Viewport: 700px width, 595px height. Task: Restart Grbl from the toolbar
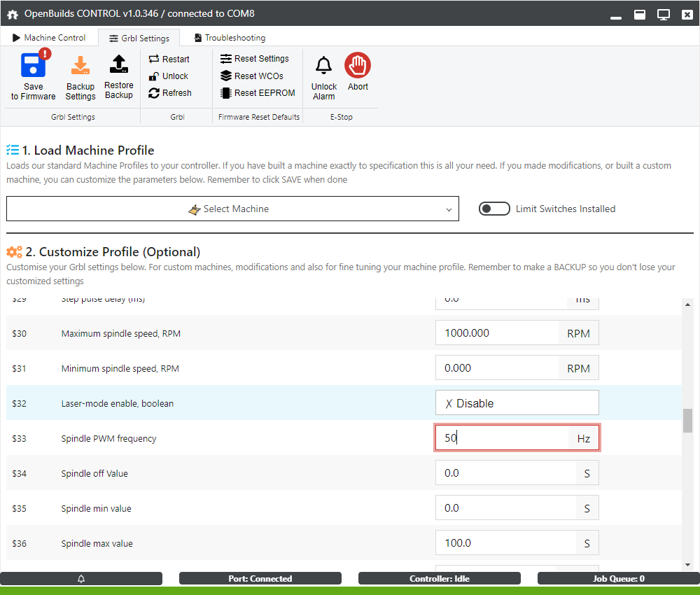point(169,59)
